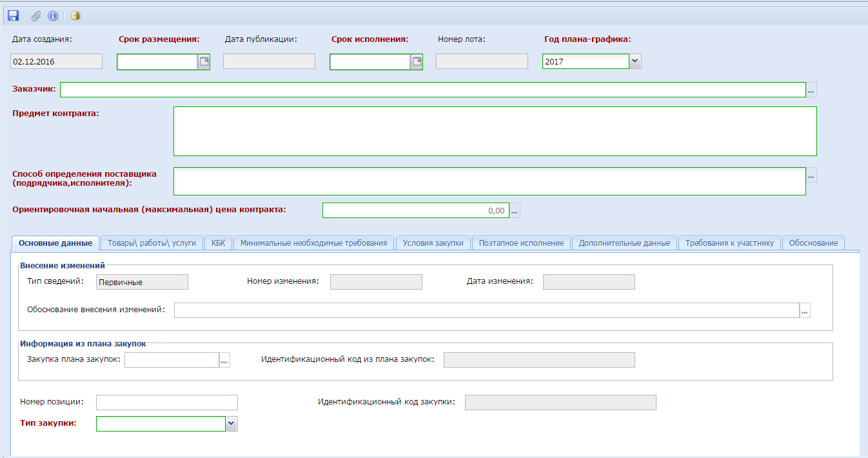
Task: Click the Номер позиции input field
Action: (166, 403)
